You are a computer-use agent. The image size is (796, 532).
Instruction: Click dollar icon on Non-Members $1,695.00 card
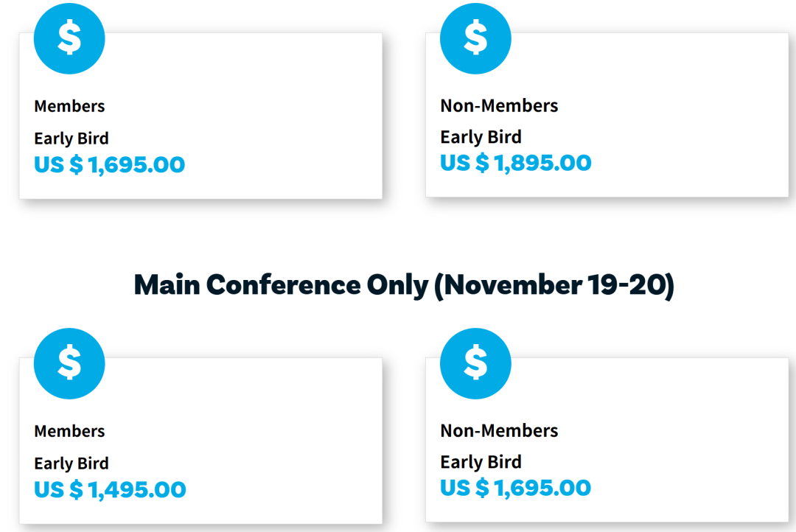pos(475,363)
